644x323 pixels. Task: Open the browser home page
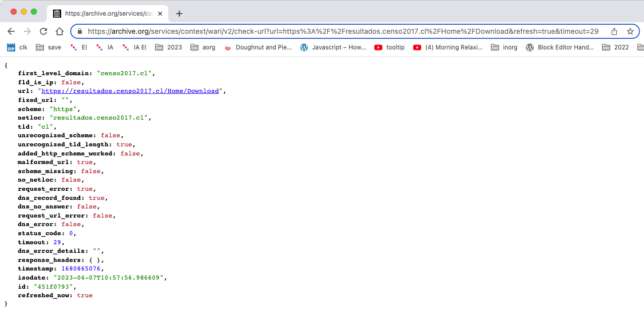(59, 31)
